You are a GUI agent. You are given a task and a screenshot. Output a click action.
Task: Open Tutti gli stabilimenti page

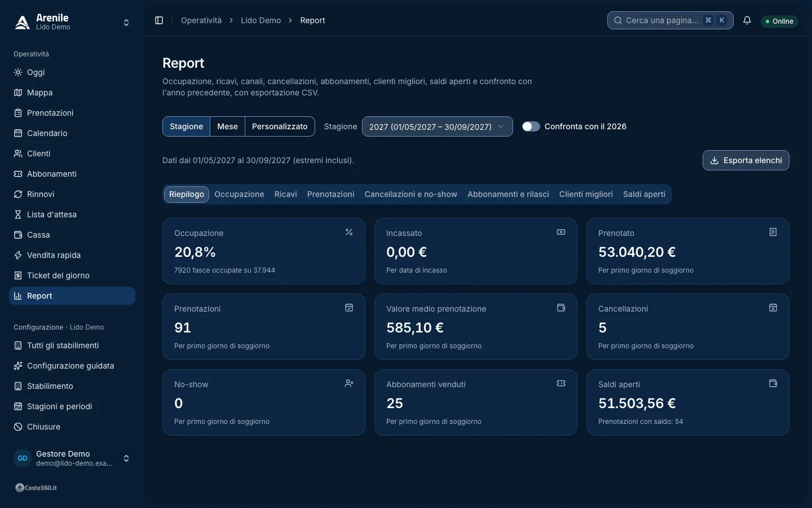click(72, 345)
